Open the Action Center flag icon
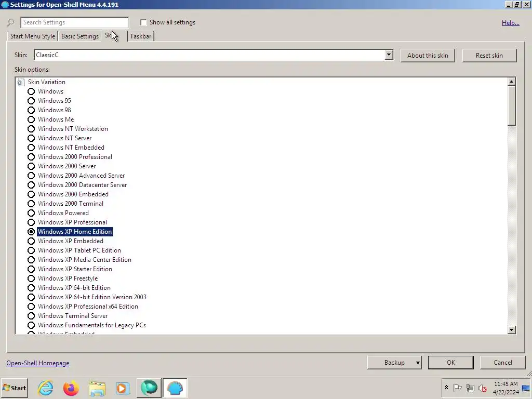The height and width of the screenshot is (399, 532). [457, 388]
